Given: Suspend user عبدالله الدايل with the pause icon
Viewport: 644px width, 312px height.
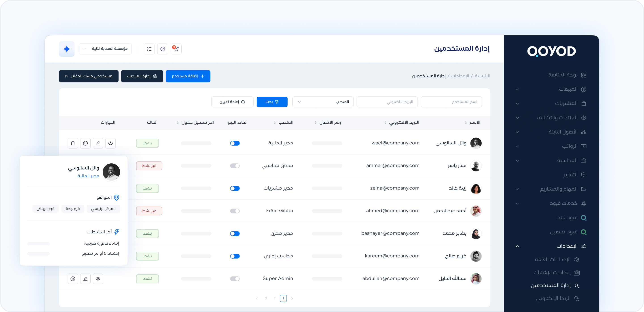Looking at the screenshot, I should pos(73,279).
